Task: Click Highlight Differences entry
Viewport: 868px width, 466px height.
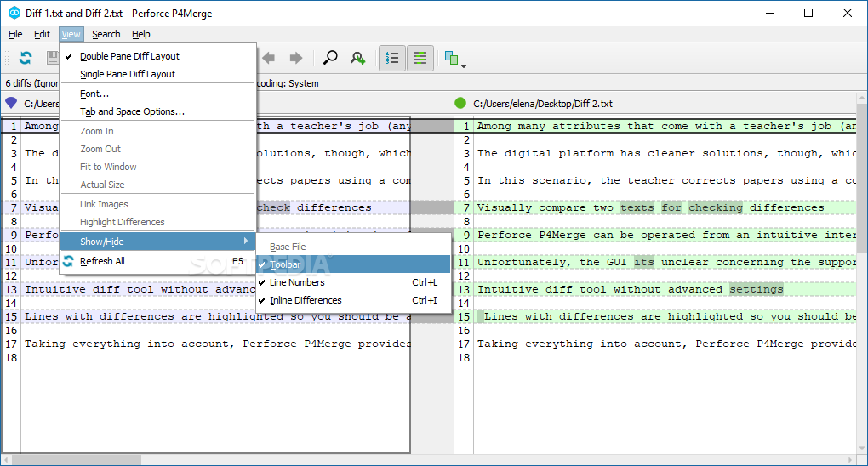Action: pos(157,222)
